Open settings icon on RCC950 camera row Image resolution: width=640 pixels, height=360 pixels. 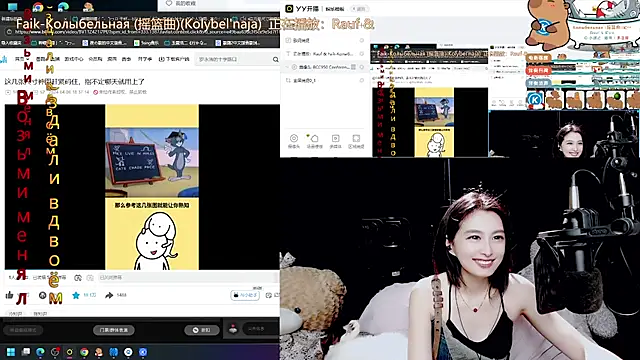tap(353, 67)
